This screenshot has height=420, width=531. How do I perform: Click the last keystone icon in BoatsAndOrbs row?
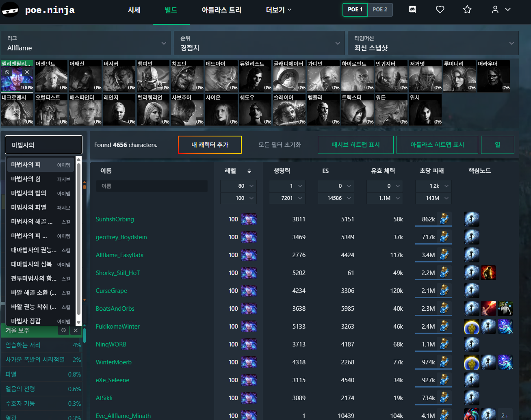[505, 309]
